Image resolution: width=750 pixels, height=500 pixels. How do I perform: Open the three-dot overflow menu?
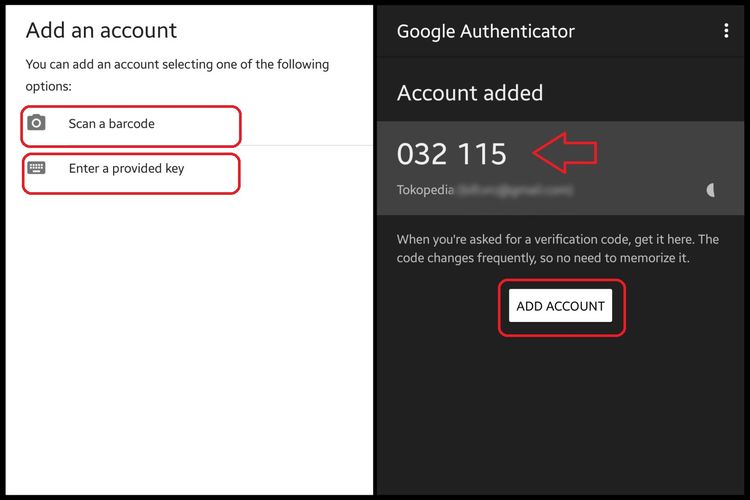click(726, 31)
